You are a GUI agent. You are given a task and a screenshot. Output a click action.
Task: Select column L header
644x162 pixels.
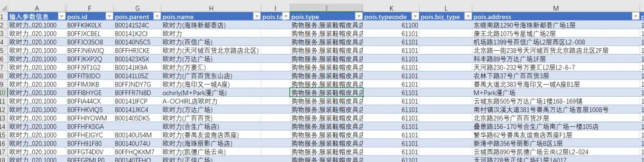[446, 8]
